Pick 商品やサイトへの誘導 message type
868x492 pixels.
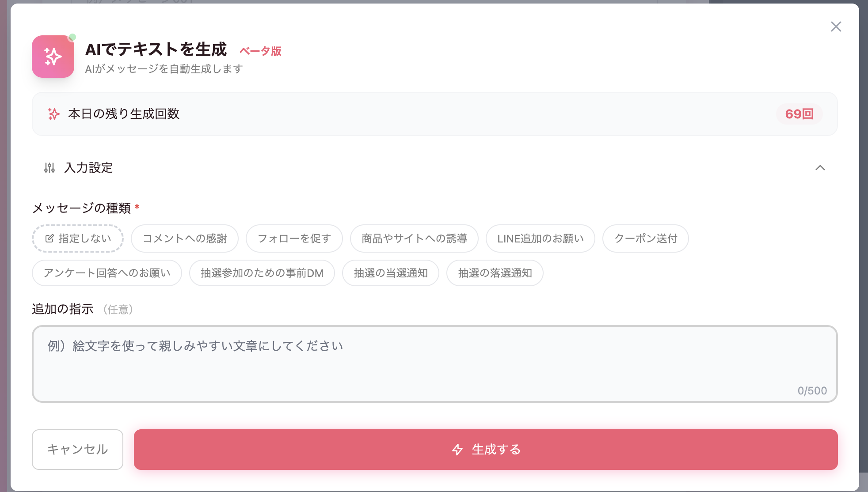pos(414,238)
